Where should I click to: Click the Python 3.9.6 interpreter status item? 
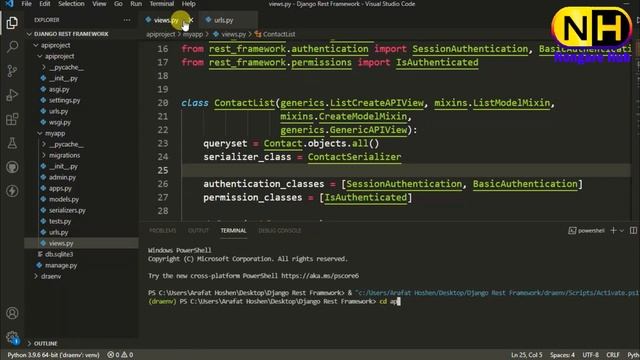coord(53,355)
